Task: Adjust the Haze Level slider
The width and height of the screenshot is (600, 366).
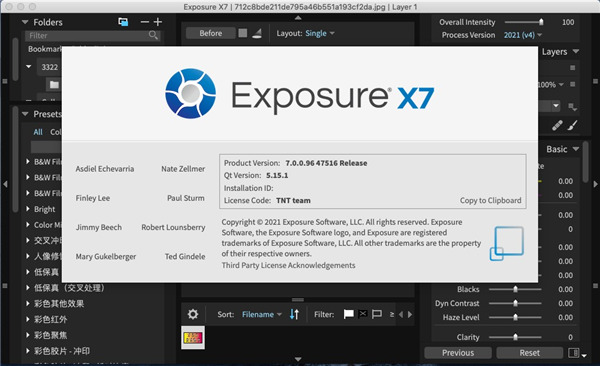Action: click(x=515, y=317)
